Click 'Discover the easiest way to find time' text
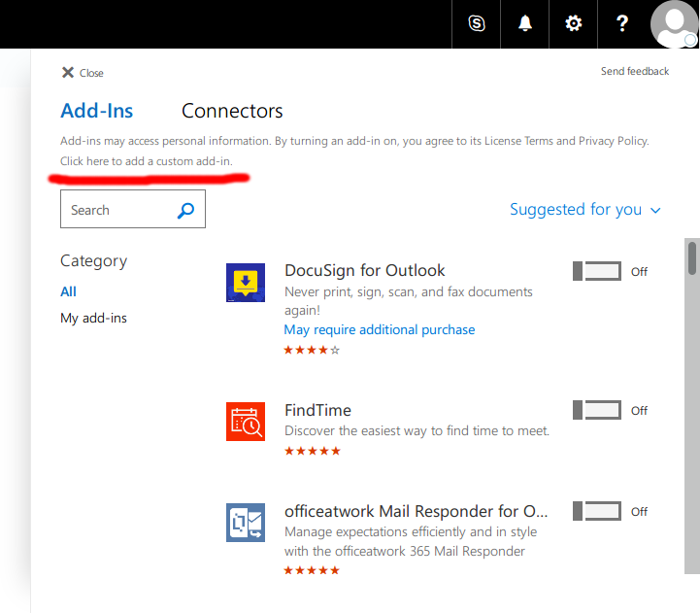Image resolution: width=700 pixels, height=613 pixels. point(417,430)
